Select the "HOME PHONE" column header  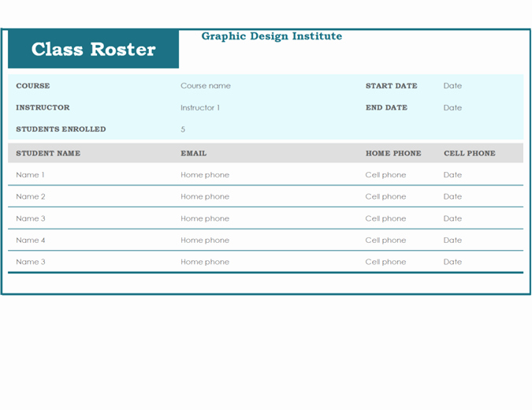[393, 154]
